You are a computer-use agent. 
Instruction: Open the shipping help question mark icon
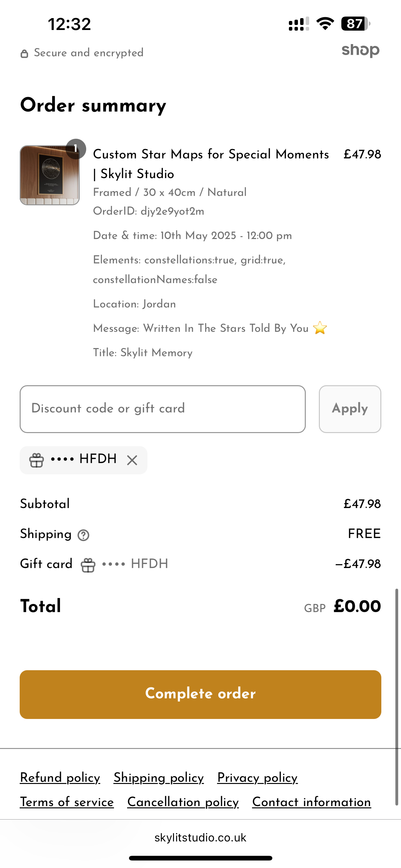click(x=83, y=535)
